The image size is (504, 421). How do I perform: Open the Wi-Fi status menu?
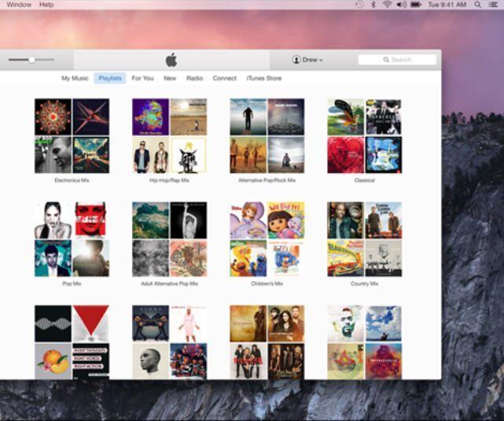pos(388,5)
